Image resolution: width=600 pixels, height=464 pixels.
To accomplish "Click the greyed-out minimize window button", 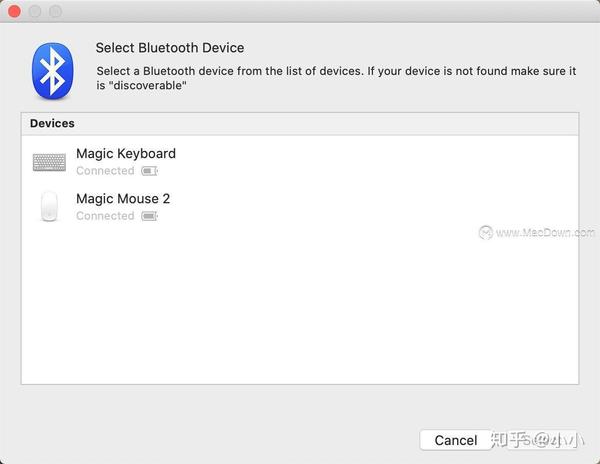I will pos(35,11).
